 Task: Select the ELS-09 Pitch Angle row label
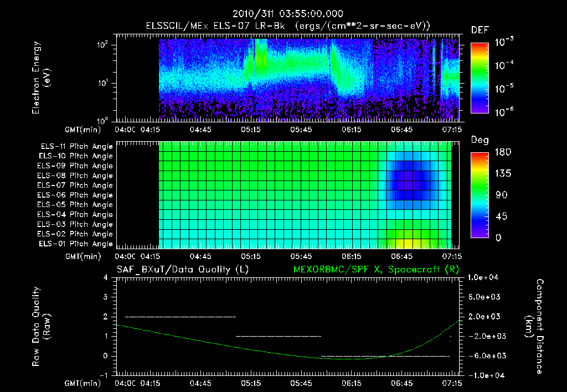75,166
